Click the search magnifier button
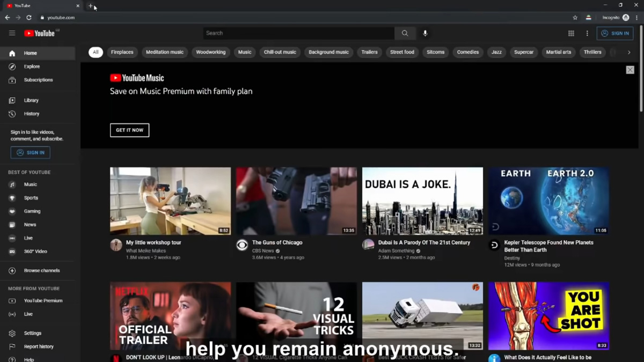Viewport: 644px width, 362px height. (405, 33)
